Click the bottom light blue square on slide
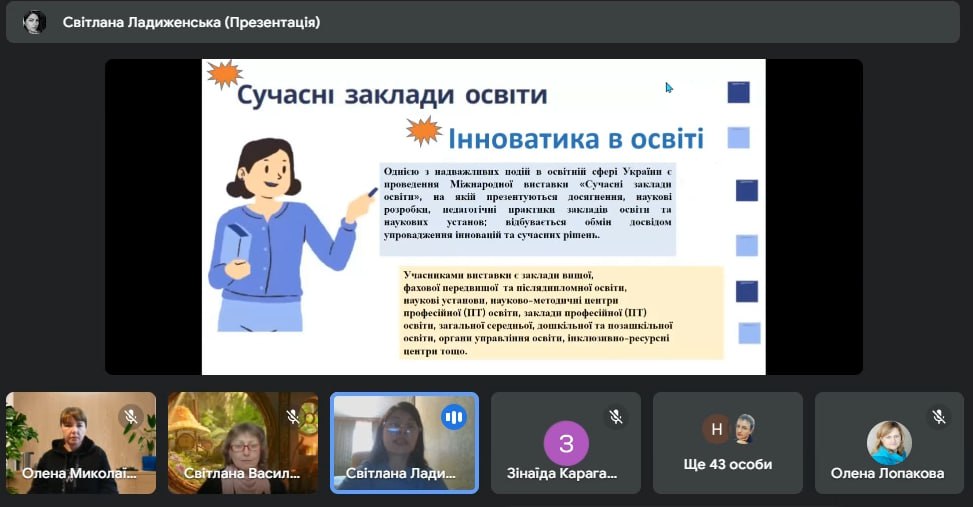This screenshot has width=973, height=507. 749,333
